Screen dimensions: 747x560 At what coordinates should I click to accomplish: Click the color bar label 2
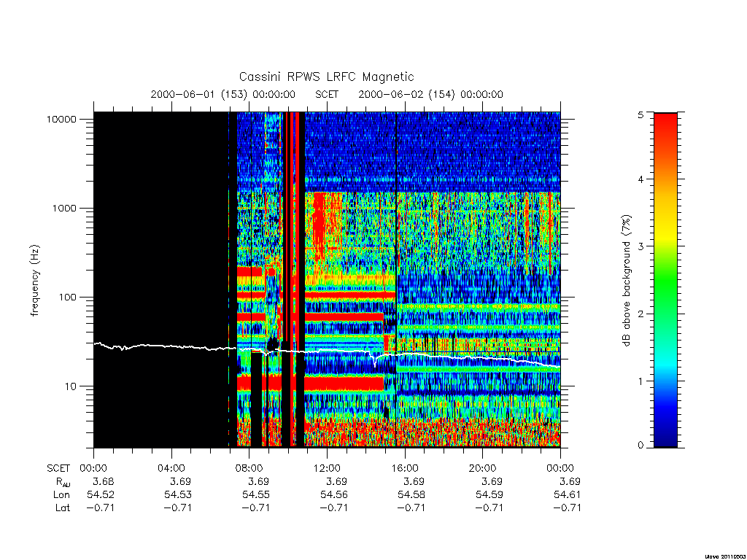(640, 314)
